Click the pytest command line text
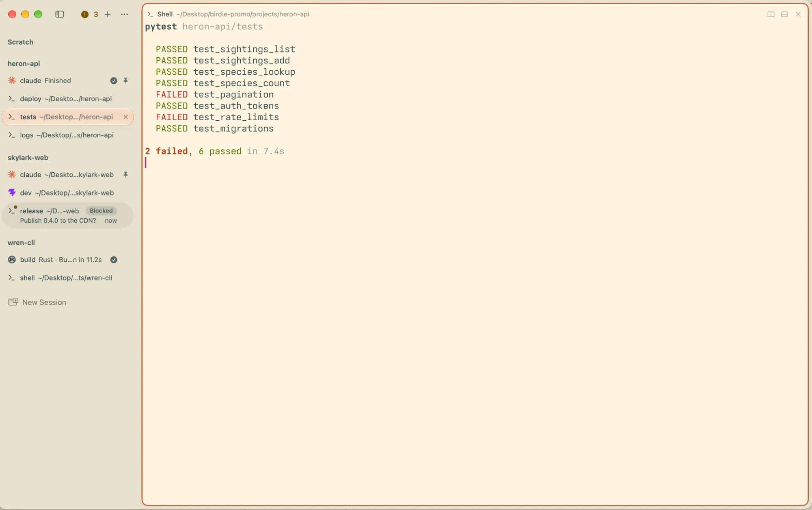The width and height of the screenshot is (812, 510). coord(204,26)
